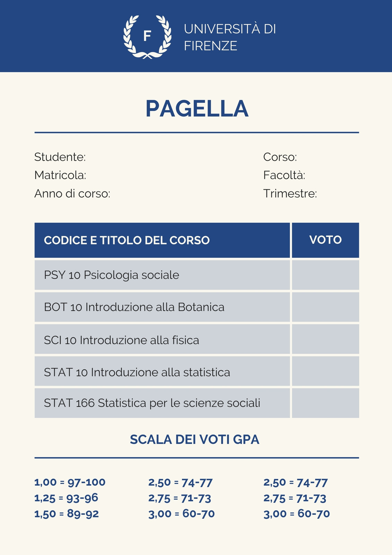Select the Università di Firenze header text
This screenshot has height=555, width=392.
(230, 37)
